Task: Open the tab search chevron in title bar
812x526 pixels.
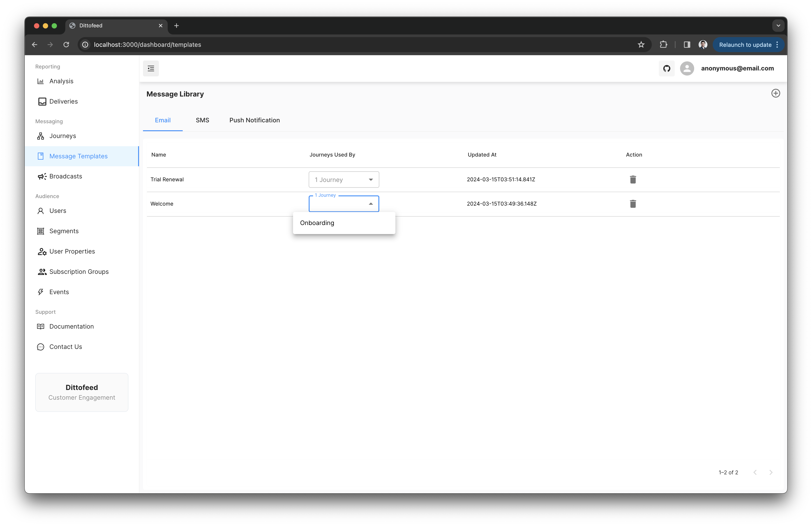Action: (x=778, y=26)
